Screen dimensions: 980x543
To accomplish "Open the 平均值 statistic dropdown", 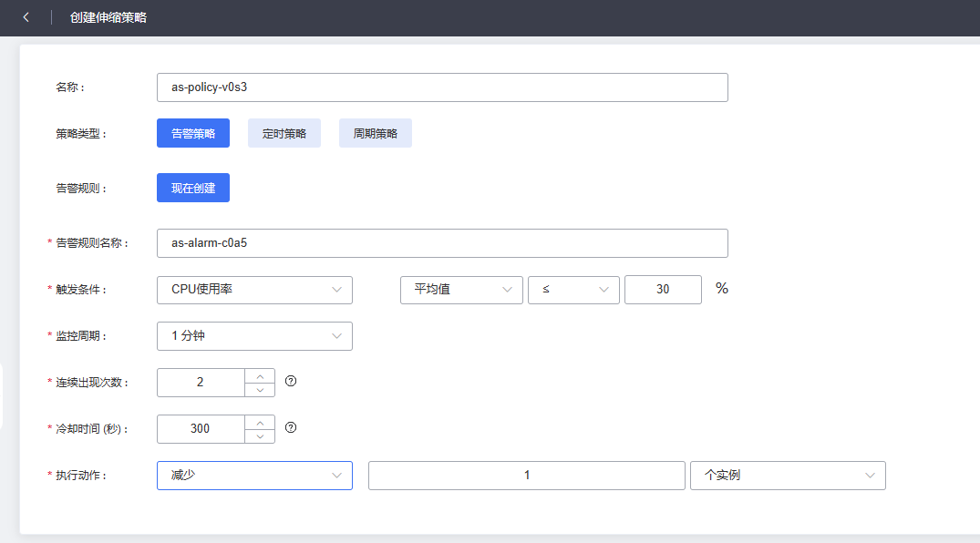I will point(461,290).
